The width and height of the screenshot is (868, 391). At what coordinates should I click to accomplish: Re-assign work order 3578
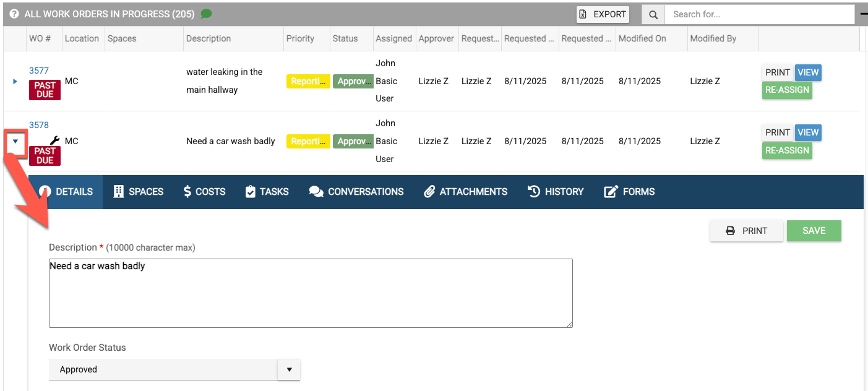pyautogui.click(x=786, y=150)
